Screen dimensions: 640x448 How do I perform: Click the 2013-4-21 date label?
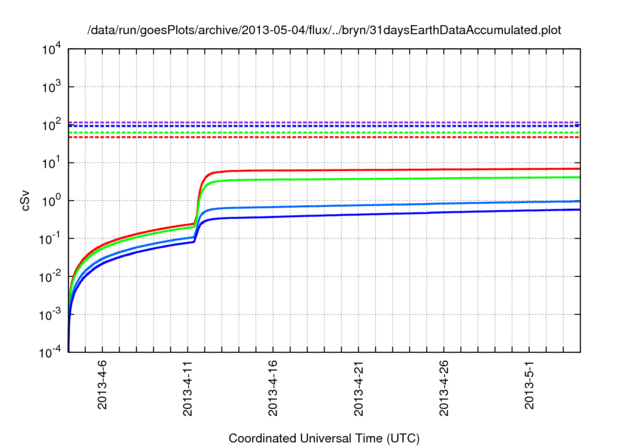(x=358, y=388)
